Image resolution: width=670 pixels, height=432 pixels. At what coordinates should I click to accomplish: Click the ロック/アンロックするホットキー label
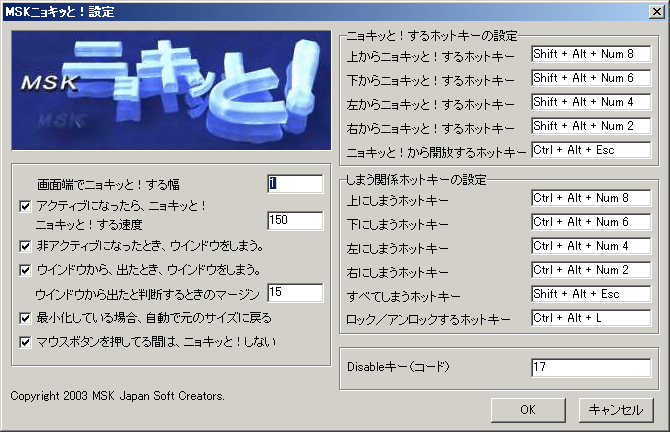(428, 320)
